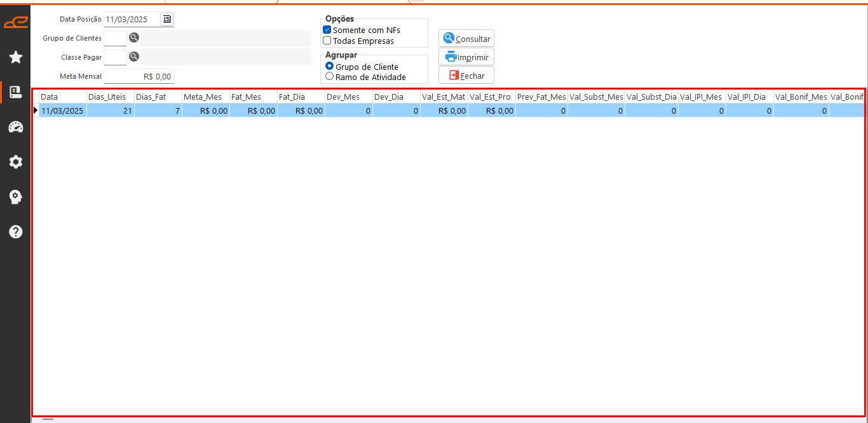
Task: Open the dashboard gauge sidebar icon
Action: pyautogui.click(x=15, y=127)
